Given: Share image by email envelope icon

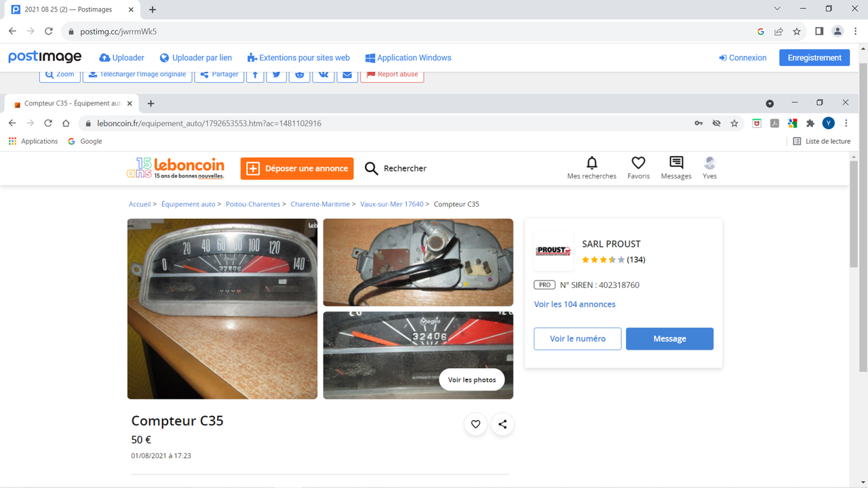Looking at the screenshot, I should pos(347,75).
